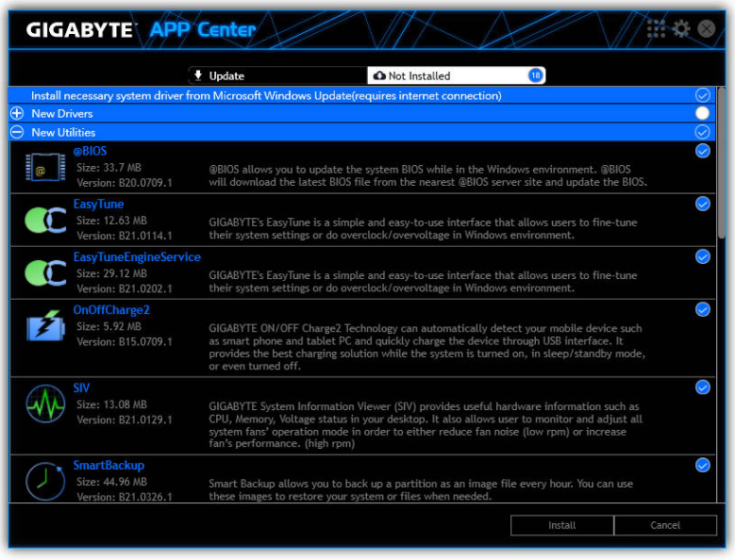This screenshot has height=560, width=735.
Task: Open the apps grid icon in title bar
Action: click(x=656, y=29)
